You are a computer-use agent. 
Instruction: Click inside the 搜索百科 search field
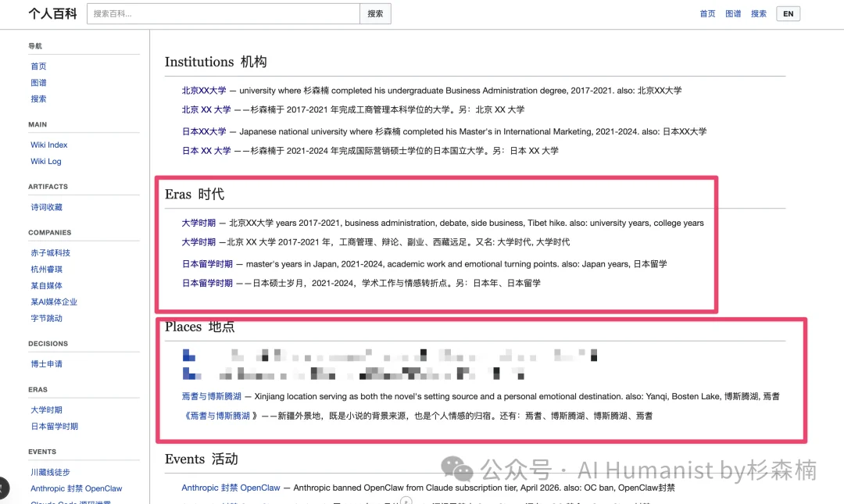(223, 13)
